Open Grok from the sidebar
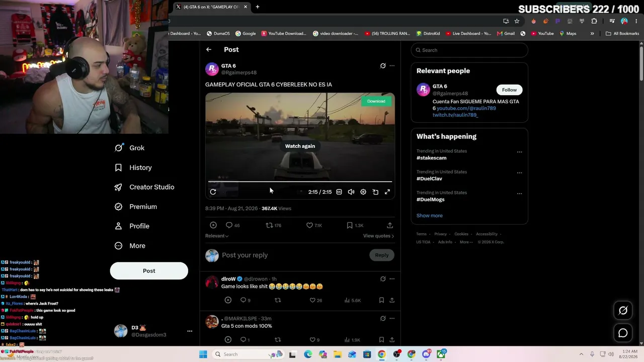Image resolution: width=644 pixels, height=362 pixels. tap(130, 148)
